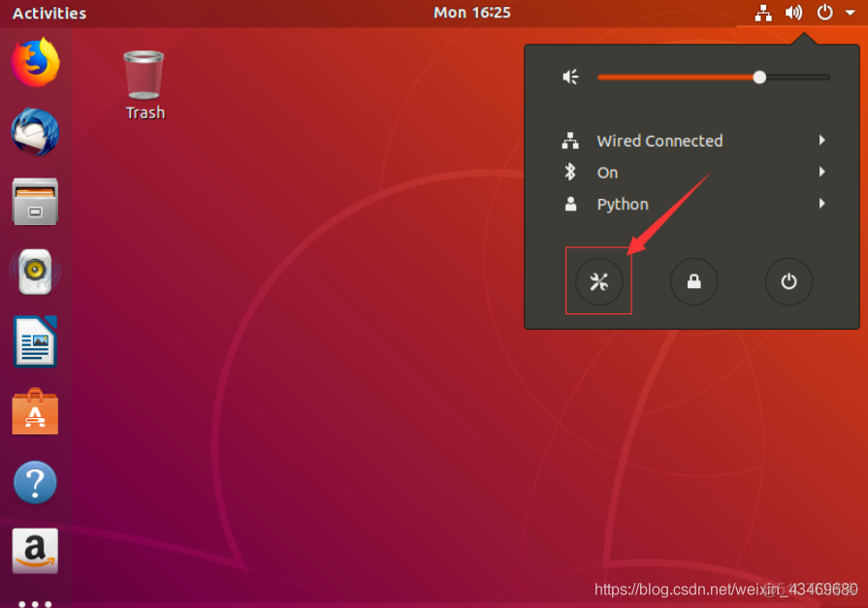This screenshot has width=868, height=608.
Task: Select the Trash desktop icon
Action: click(144, 75)
